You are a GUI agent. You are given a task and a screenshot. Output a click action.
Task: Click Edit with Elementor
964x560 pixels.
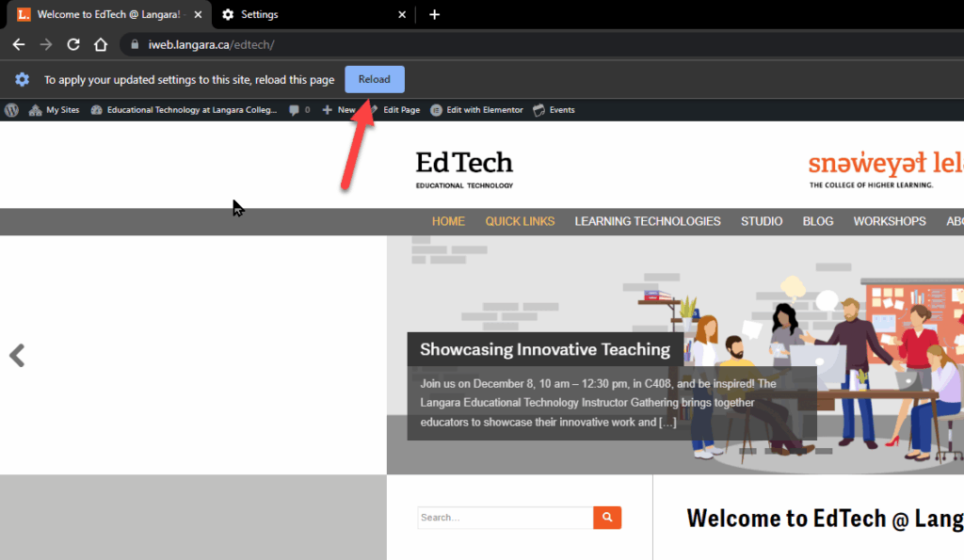click(477, 110)
